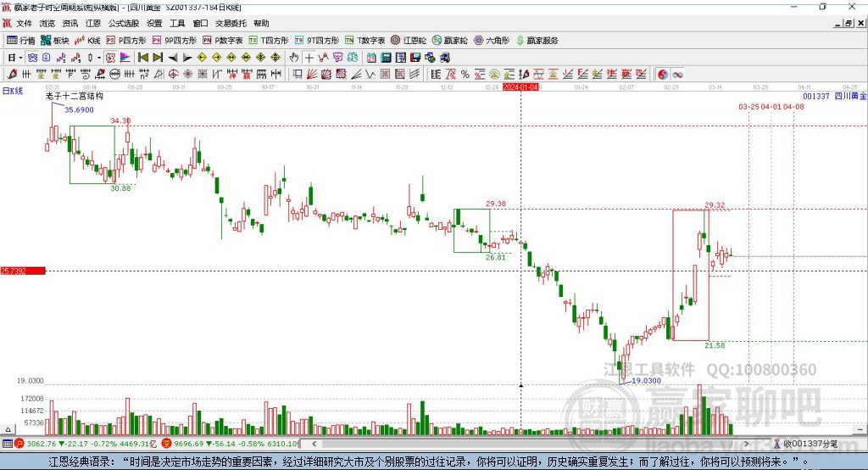The height and width of the screenshot is (470, 868).
Task: Switch to the K线 chart view
Action: pos(87,41)
